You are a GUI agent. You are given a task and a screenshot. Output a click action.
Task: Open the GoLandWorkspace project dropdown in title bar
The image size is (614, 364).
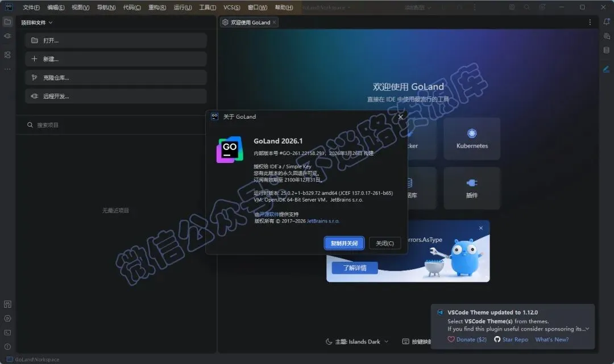[x=326, y=7]
